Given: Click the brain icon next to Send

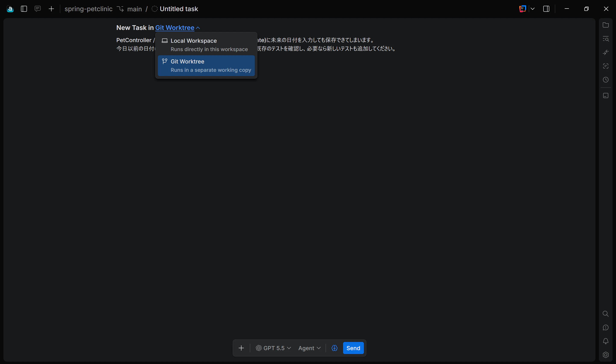Looking at the screenshot, I should (x=334, y=348).
